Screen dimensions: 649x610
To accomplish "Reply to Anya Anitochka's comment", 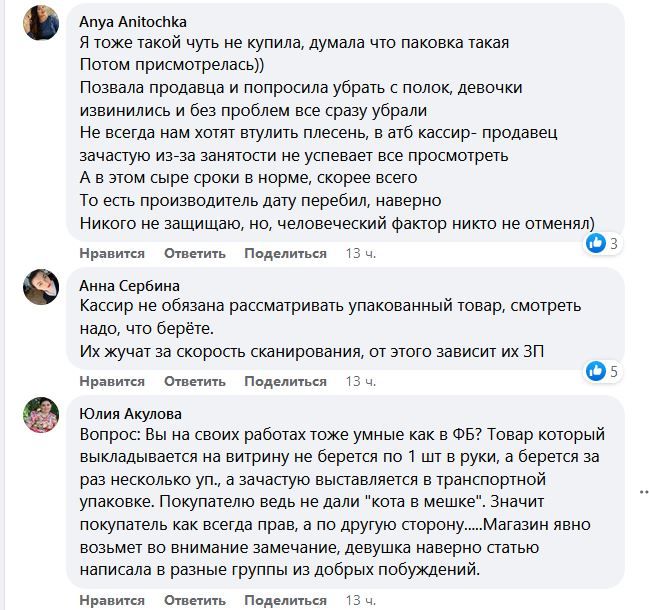I will pos(195,253).
